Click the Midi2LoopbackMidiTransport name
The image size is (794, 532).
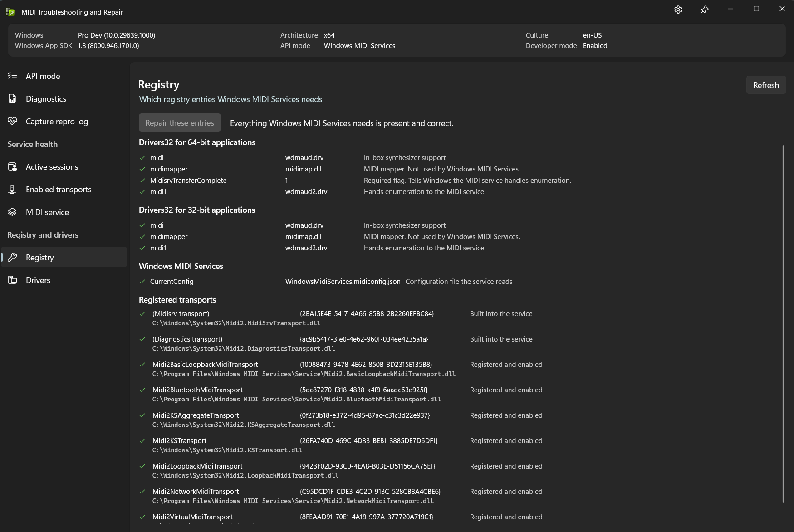197,466
